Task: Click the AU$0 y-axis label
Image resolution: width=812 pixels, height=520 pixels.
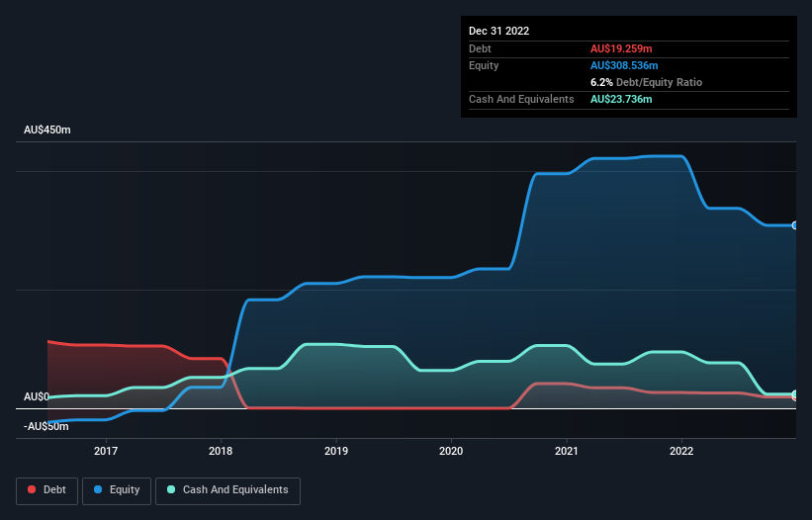Action: click(x=37, y=396)
